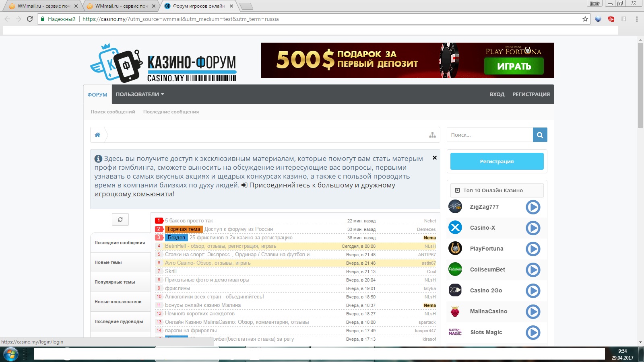Open topic Прикольные фото и демотиваторы
Screen dimensions: 644x362
[x=207, y=280]
